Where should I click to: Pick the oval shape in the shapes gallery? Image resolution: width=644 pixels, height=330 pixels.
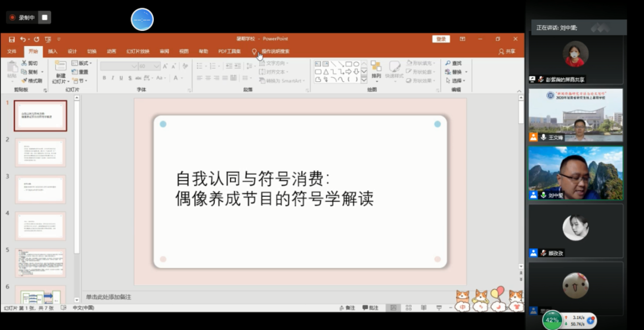tap(357, 64)
